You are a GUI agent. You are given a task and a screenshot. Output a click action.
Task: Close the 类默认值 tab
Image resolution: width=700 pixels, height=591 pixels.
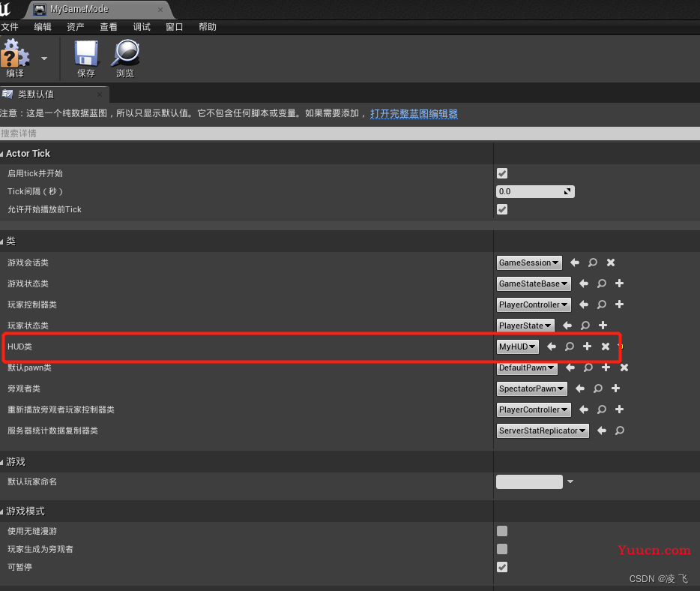click(100, 94)
